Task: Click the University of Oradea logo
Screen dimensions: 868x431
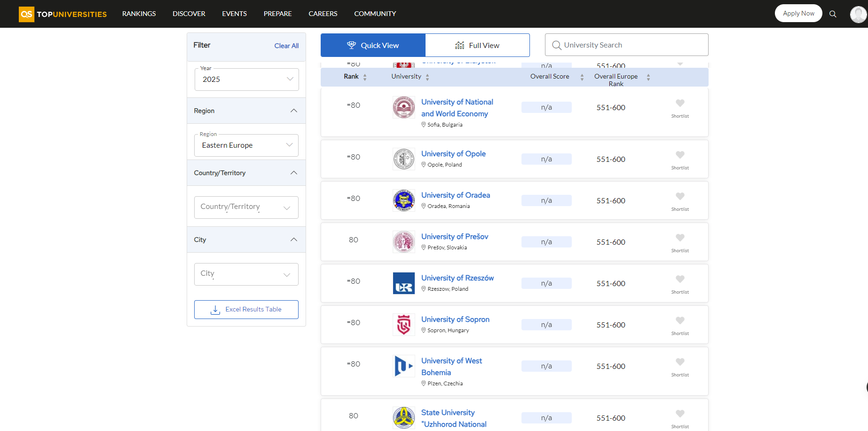Action: pyautogui.click(x=404, y=200)
